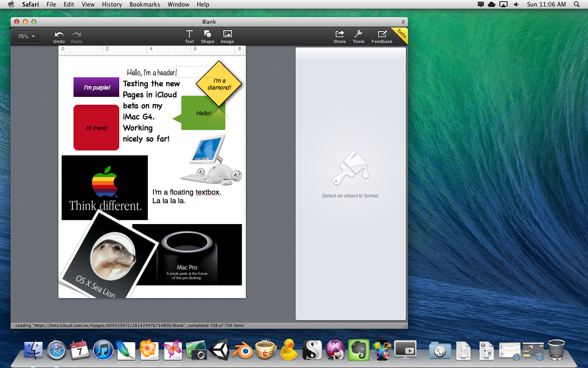Launch Blender from the Dock
This screenshot has height=368, width=588.
(243, 350)
